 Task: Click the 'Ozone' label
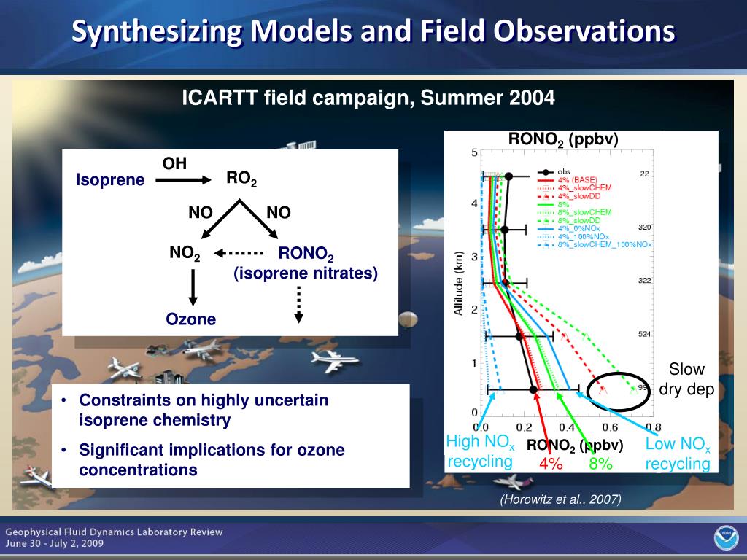point(190,319)
